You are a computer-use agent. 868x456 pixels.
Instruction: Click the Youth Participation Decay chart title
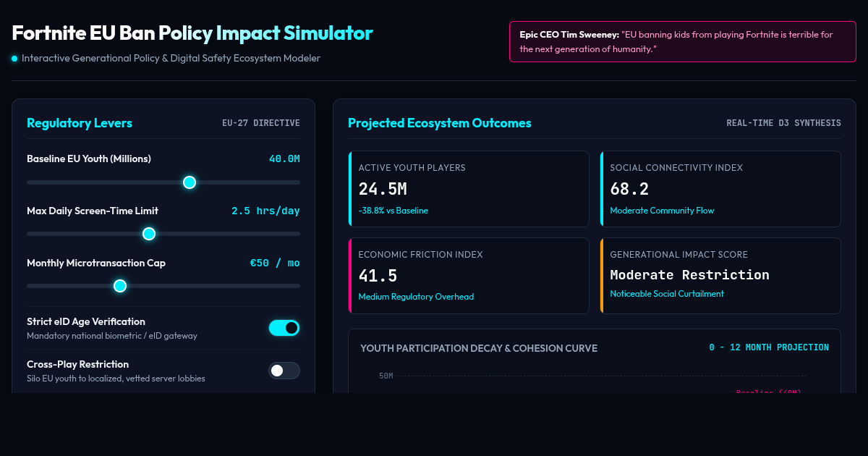479,348
